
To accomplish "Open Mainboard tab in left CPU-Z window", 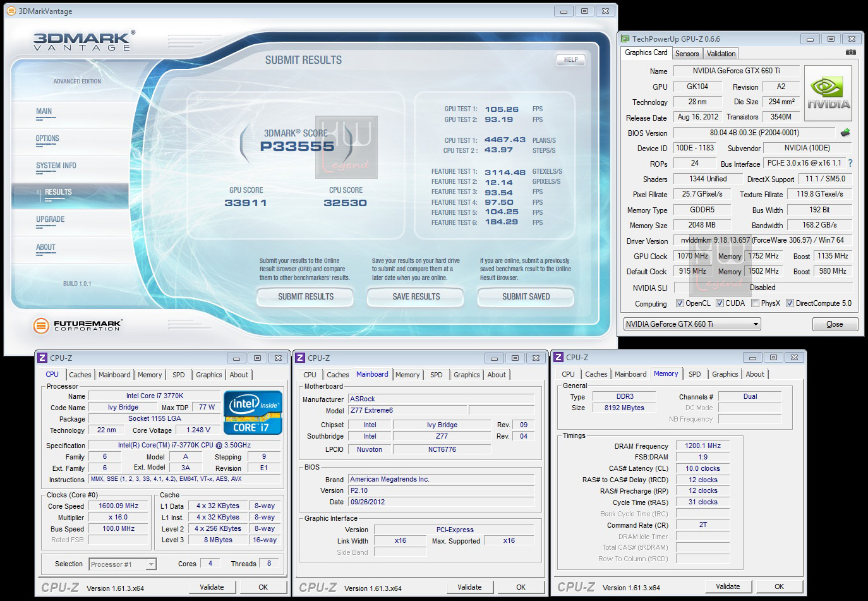I will [x=114, y=375].
